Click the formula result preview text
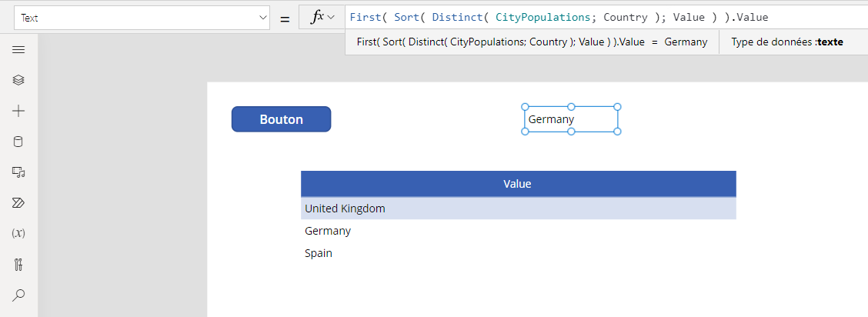Viewport: 868px width, 317px height. (x=532, y=42)
